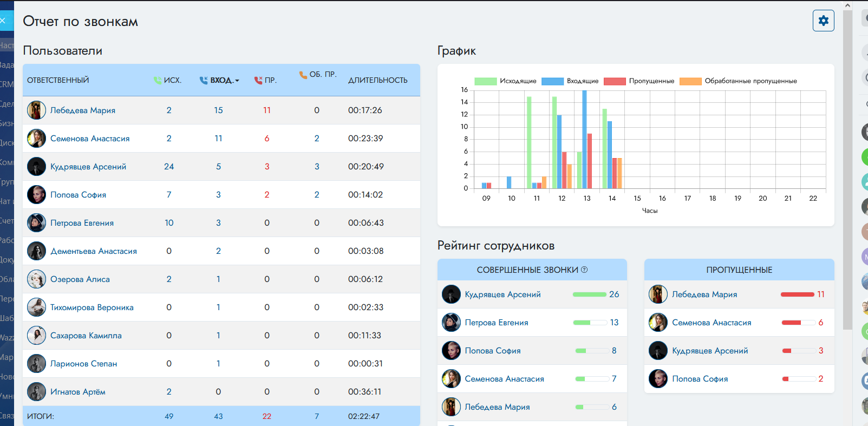Click the missed calls phone icon
868x426 pixels.
[258, 80]
